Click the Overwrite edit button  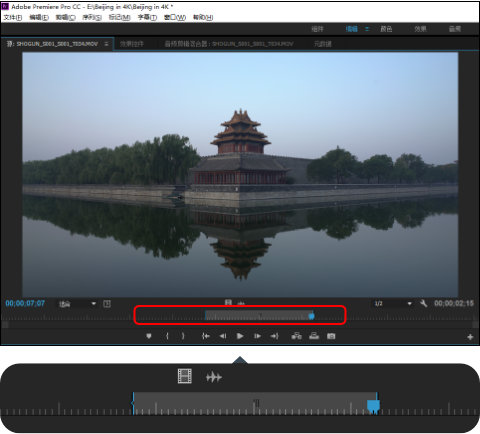tap(314, 336)
